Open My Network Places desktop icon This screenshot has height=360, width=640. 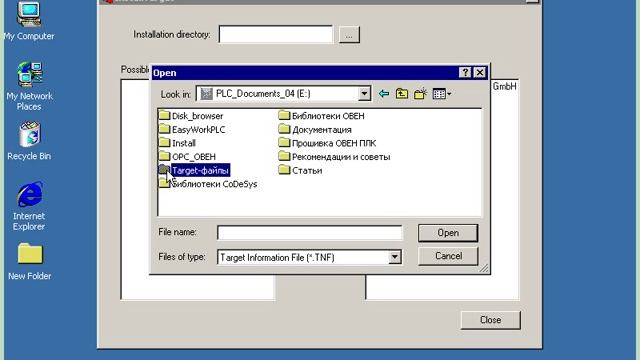click(x=29, y=86)
